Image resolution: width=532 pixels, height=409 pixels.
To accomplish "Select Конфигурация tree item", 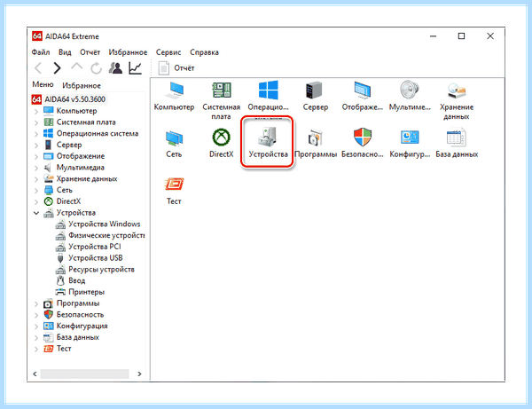I will [x=75, y=326].
